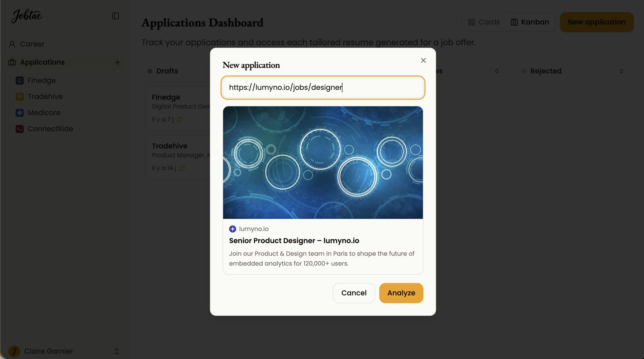The width and height of the screenshot is (644, 359).
Task: Click the Jobtae logo
Action: pyautogui.click(x=27, y=16)
